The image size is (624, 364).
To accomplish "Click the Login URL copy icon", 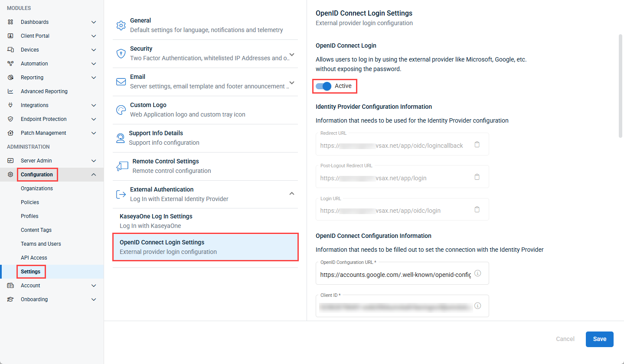I will click(477, 210).
